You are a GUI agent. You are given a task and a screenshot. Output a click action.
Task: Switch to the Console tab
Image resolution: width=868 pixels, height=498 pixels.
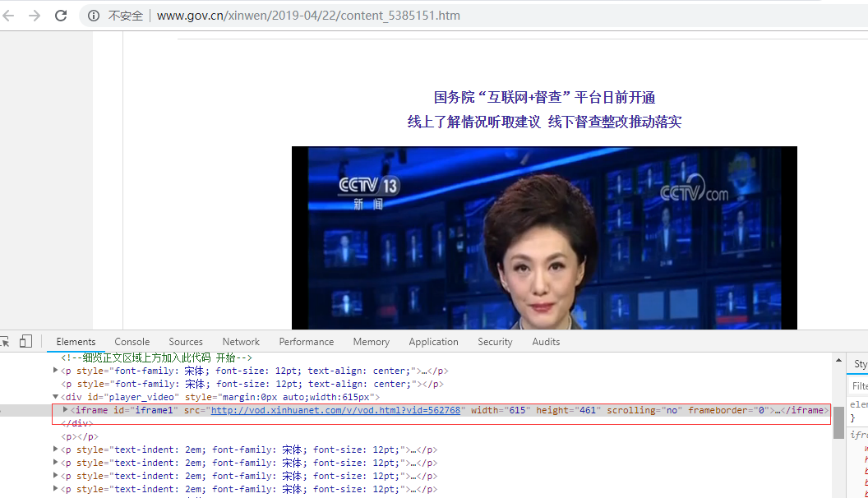point(132,342)
